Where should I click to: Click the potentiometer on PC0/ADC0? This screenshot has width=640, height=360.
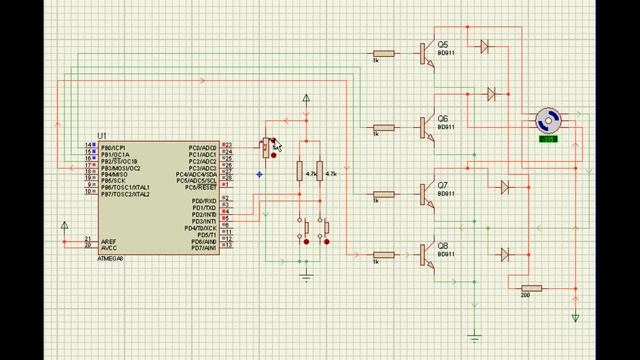[266, 148]
